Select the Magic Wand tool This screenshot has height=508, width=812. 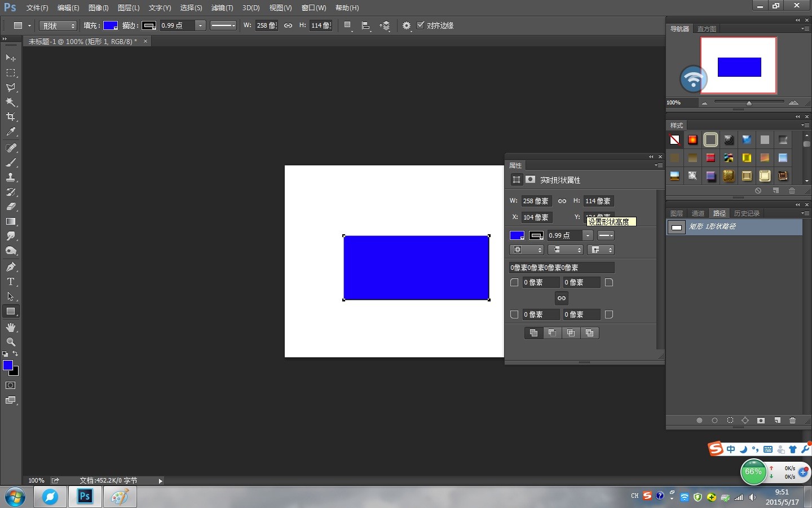click(x=11, y=102)
